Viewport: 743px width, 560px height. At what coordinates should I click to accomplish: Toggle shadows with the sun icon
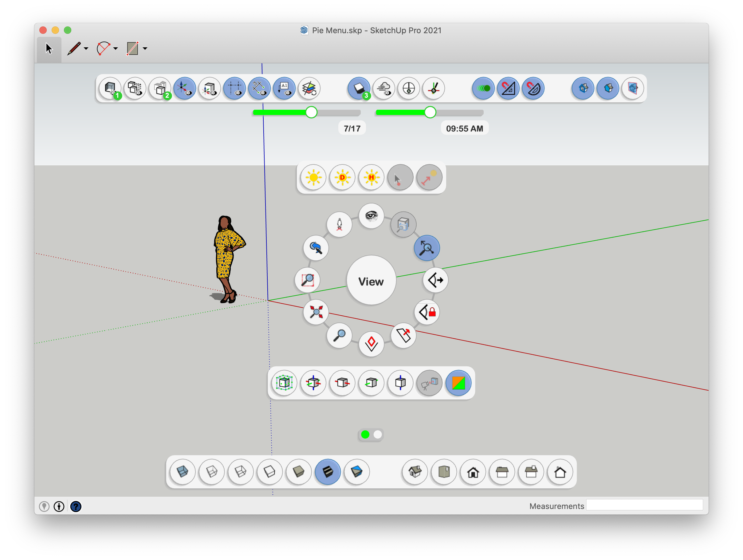(x=313, y=177)
